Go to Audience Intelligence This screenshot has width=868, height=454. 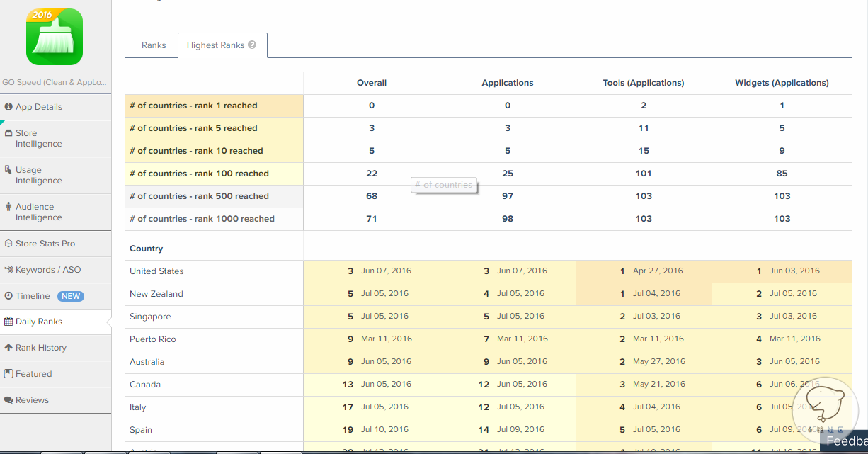click(38, 212)
